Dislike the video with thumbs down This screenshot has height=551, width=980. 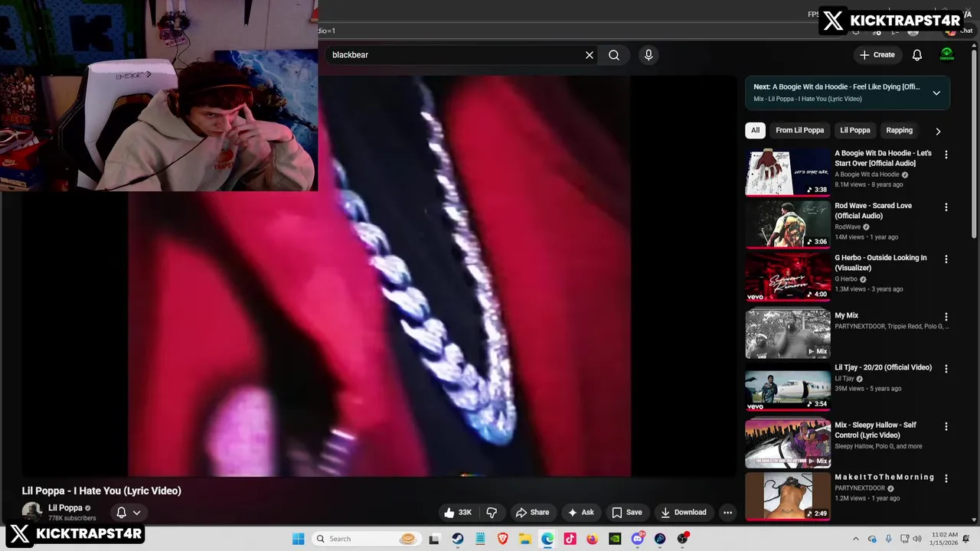(x=492, y=513)
